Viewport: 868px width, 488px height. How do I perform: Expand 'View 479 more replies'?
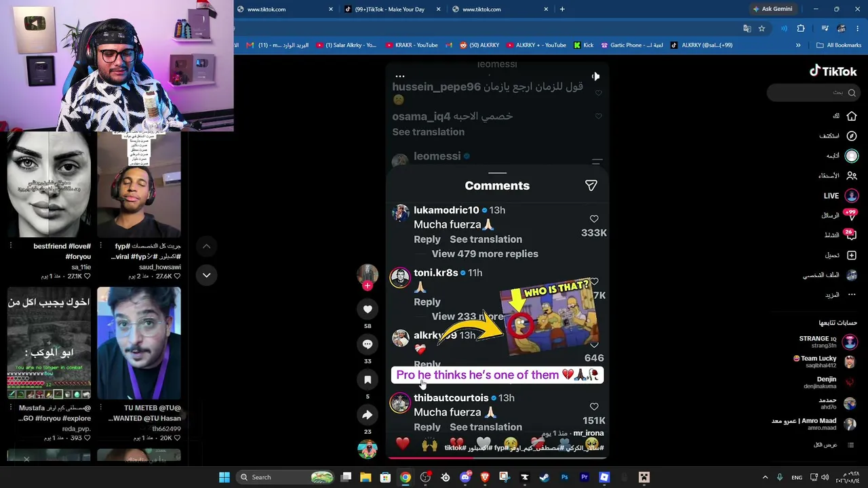coord(485,253)
